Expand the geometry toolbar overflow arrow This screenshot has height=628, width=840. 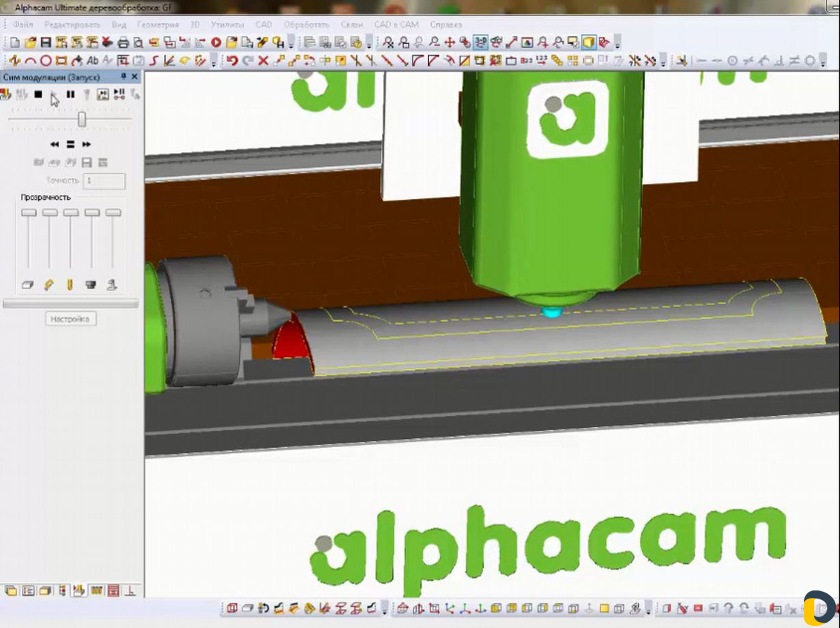pos(214,62)
